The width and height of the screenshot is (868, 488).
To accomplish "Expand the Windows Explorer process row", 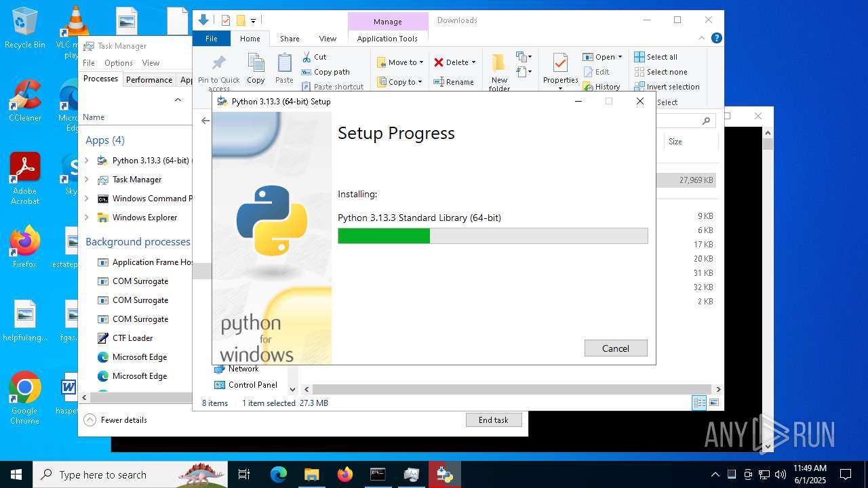I will coord(86,218).
